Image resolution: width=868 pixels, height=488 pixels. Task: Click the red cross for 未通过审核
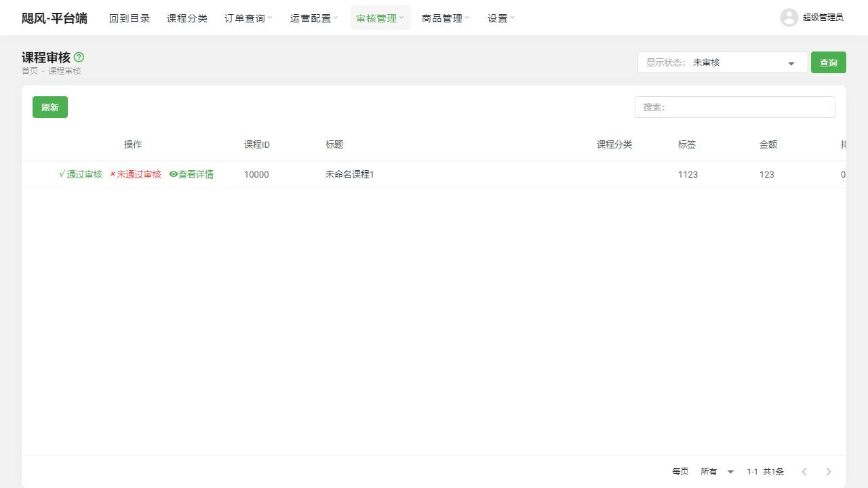113,174
